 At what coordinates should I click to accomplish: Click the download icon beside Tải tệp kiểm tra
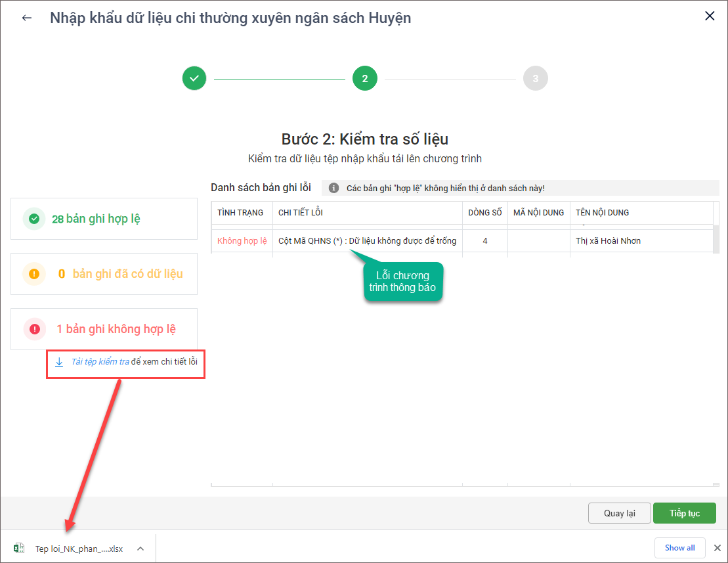pyautogui.click(x=59, y=362)
